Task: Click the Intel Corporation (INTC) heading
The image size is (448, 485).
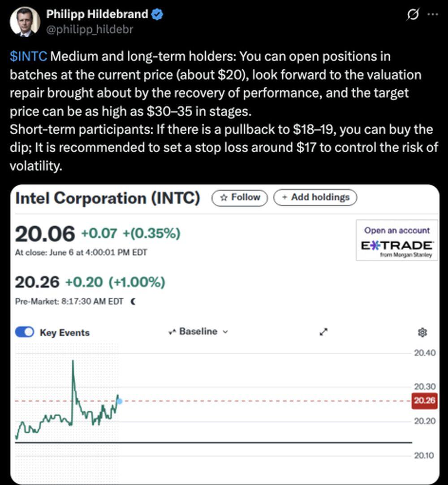Action: click(108, 198)
